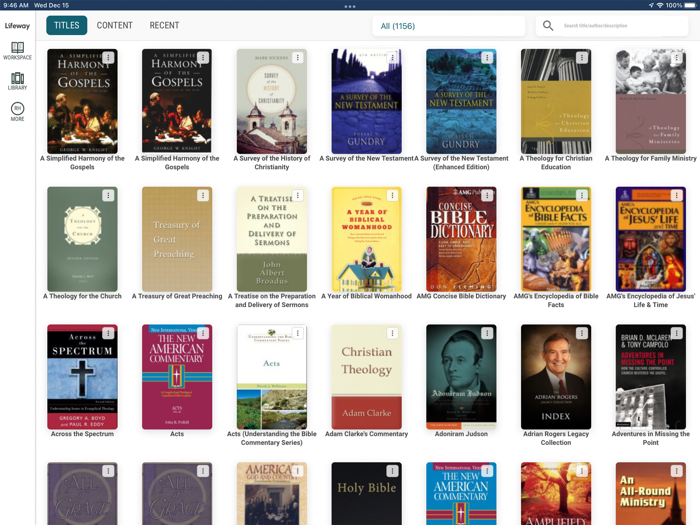Open options menu for Adrian Rogers Legacy Collection

tap(582, 333)
